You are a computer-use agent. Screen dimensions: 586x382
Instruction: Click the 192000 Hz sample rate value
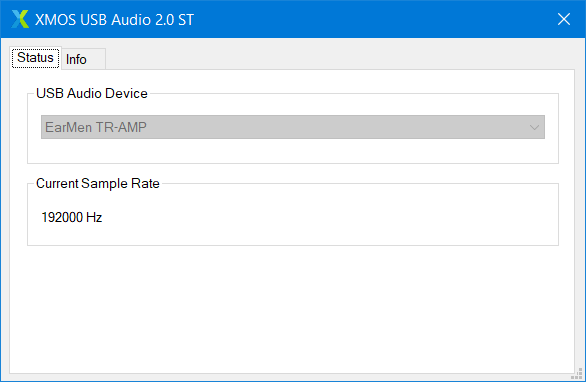point(71,217)
